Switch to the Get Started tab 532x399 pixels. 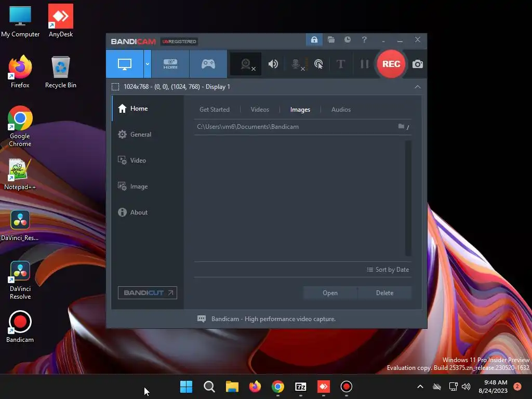tap(215, 110)
